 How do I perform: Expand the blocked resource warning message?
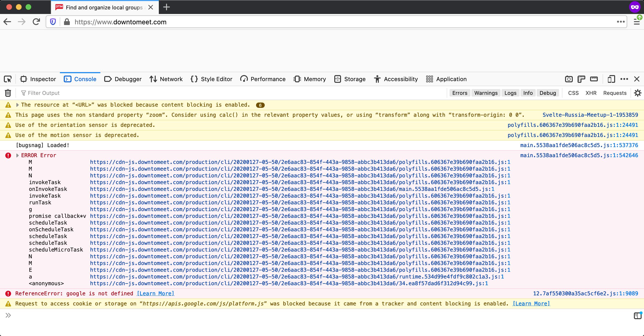(x=17, y=105)
